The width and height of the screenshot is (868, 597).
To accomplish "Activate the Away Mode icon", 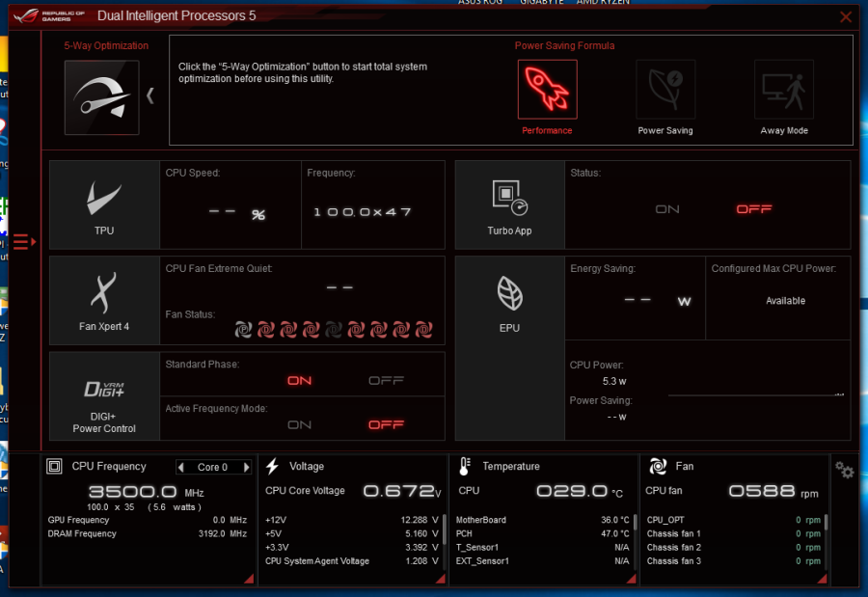I will (783, 90).
